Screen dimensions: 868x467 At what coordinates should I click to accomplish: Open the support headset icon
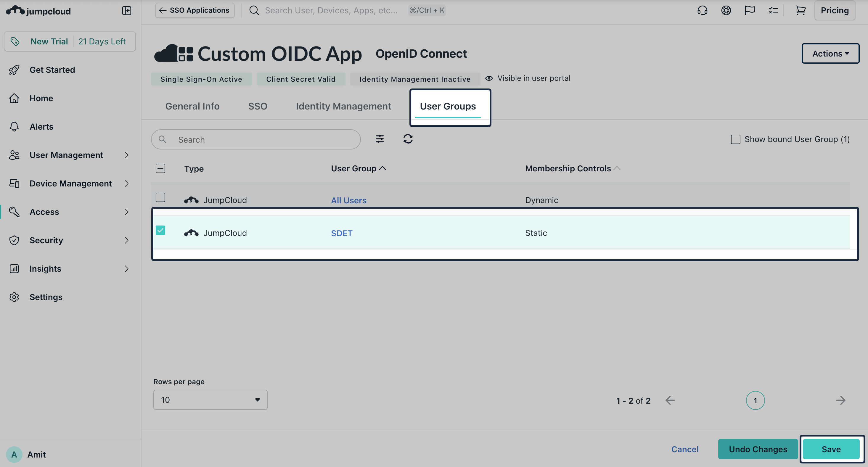point(703,10)
